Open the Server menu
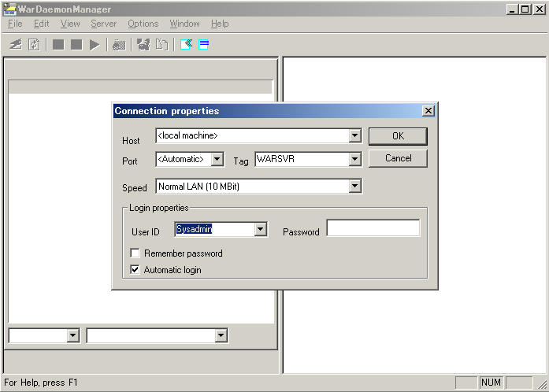The width and height of the screenshot is (549, 392). [104, 24]
